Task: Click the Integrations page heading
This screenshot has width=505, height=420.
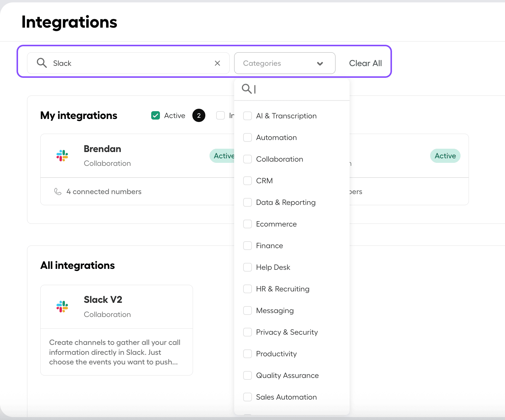Action: (69, 22)
